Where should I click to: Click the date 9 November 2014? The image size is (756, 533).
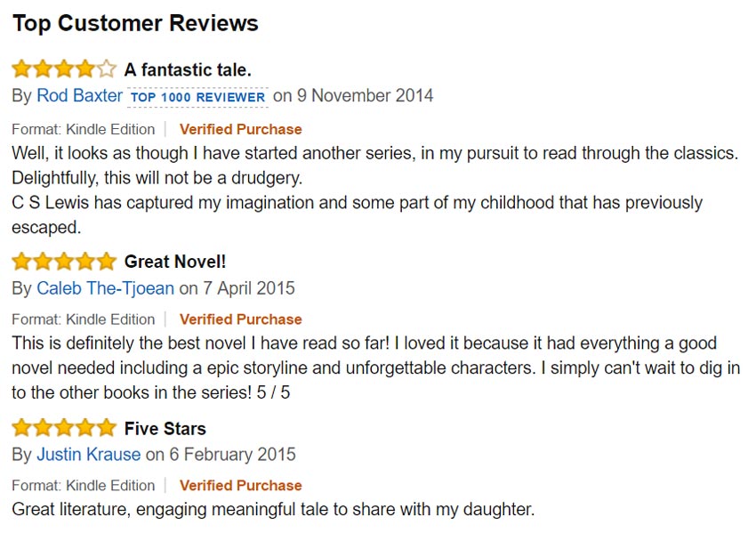tap(365, 95)
